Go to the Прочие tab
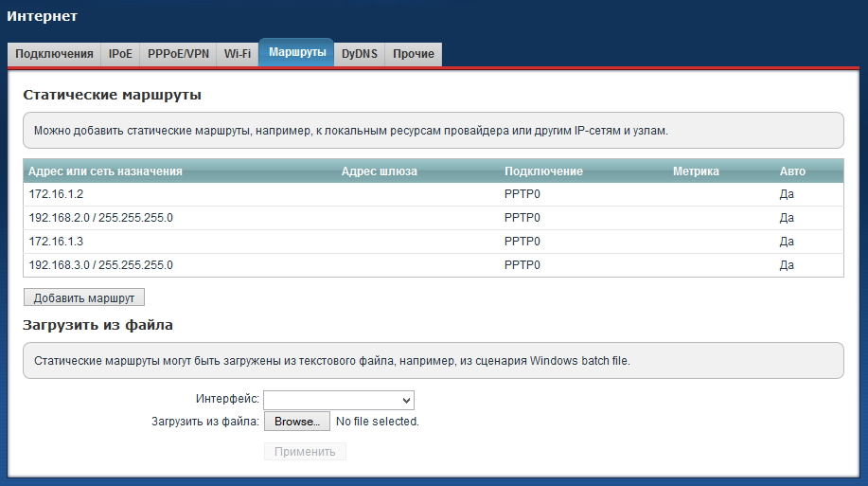The height and width of the screenshot is (486, 868). click(414, 54)
